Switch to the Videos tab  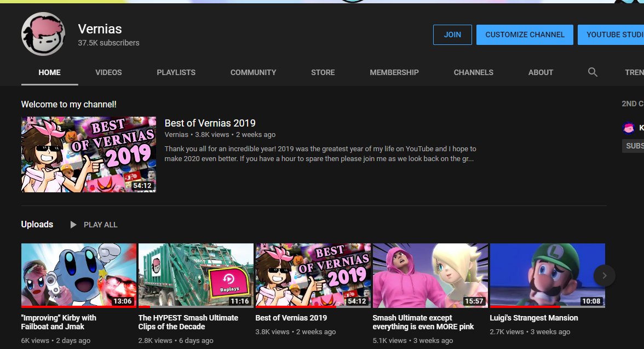point(108,72)
